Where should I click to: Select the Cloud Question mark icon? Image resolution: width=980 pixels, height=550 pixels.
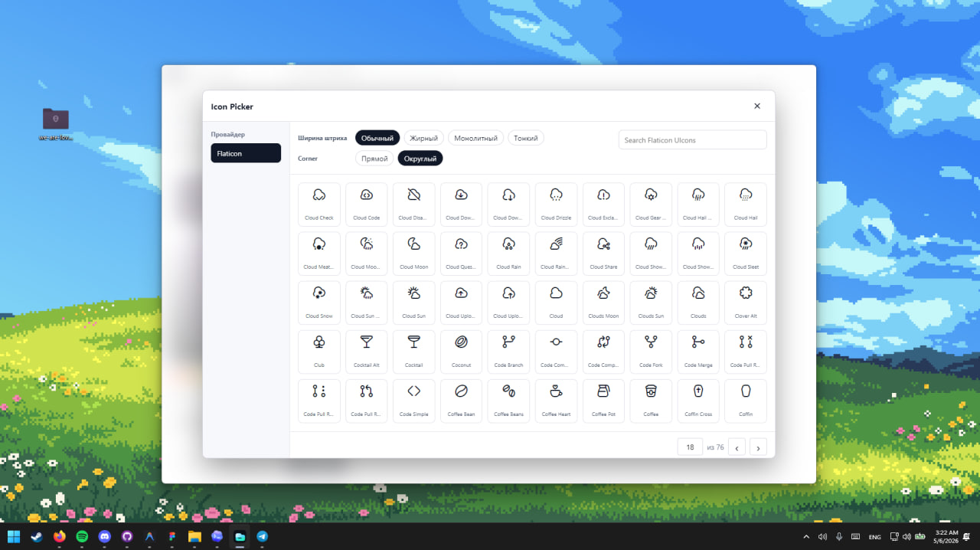click(x=461, y=253)
